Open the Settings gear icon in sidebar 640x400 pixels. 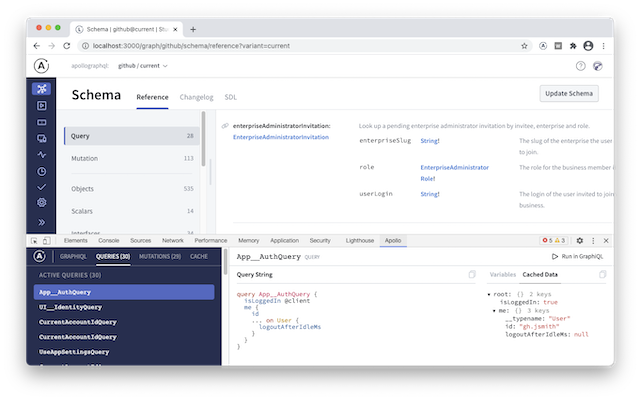point(42,203)
